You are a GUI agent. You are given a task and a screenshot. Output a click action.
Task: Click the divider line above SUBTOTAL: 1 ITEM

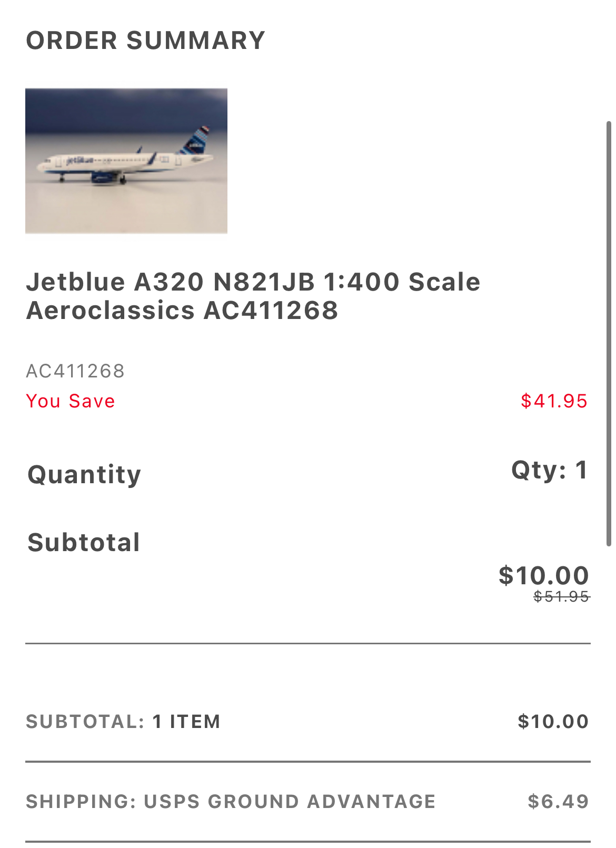[x=307, y=643]
